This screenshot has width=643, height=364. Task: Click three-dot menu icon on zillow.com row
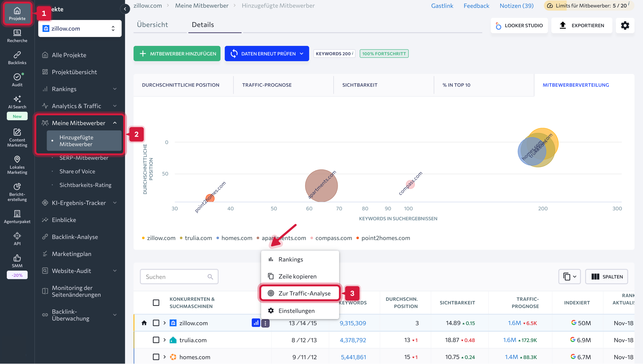[265, 323]
